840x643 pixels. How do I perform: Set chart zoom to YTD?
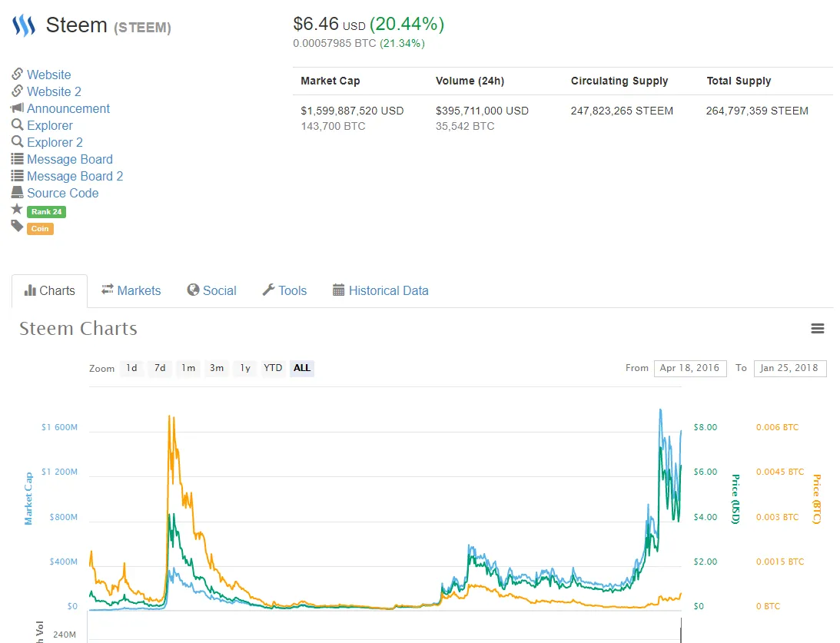(x=273, y=368)
